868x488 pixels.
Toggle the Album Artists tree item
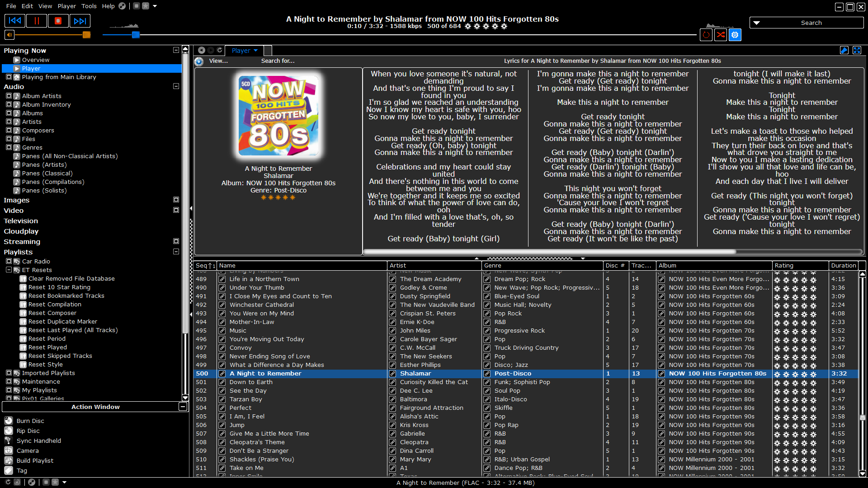coord(8,95)
